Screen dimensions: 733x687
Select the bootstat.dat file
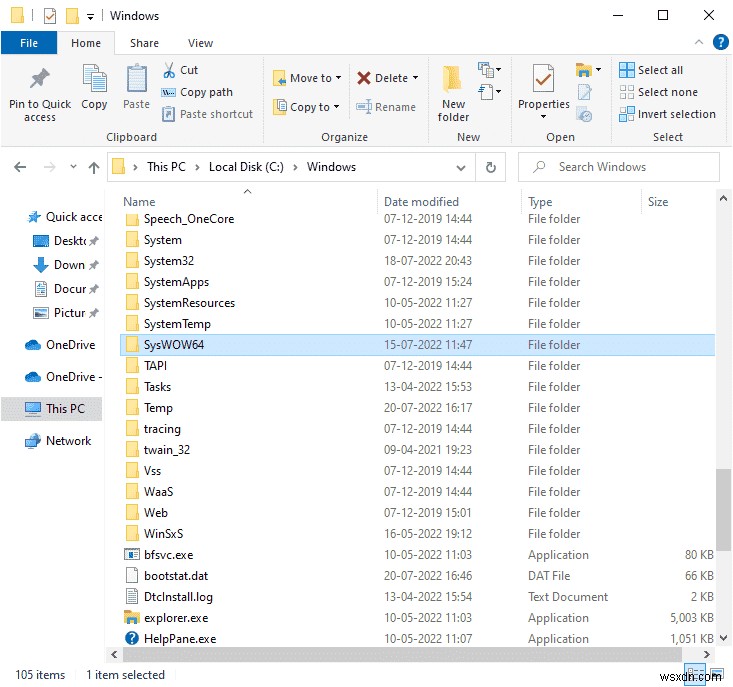point(417,576)
